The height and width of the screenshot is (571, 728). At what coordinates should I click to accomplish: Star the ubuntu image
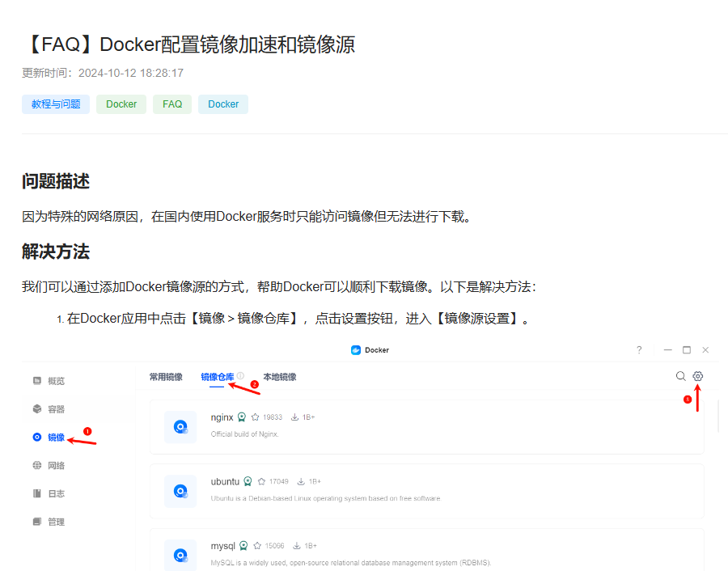pyautogui.click(x=261, y=481)
